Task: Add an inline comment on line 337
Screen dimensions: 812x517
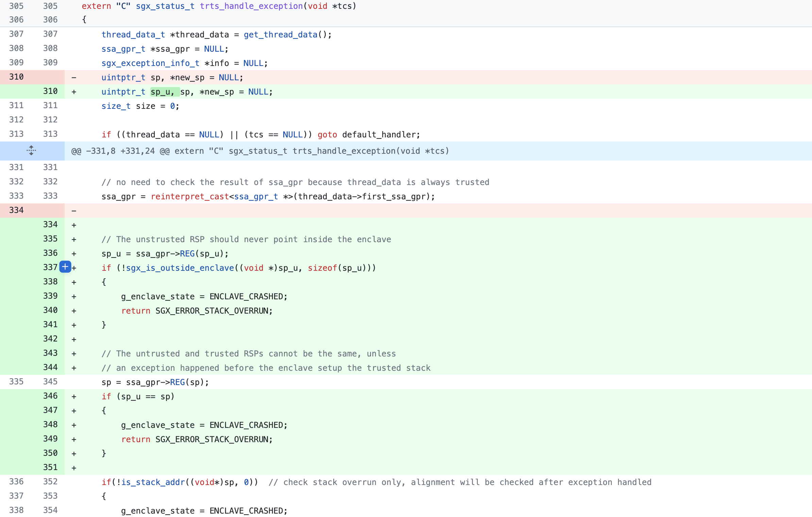Action: coord(65,267)
